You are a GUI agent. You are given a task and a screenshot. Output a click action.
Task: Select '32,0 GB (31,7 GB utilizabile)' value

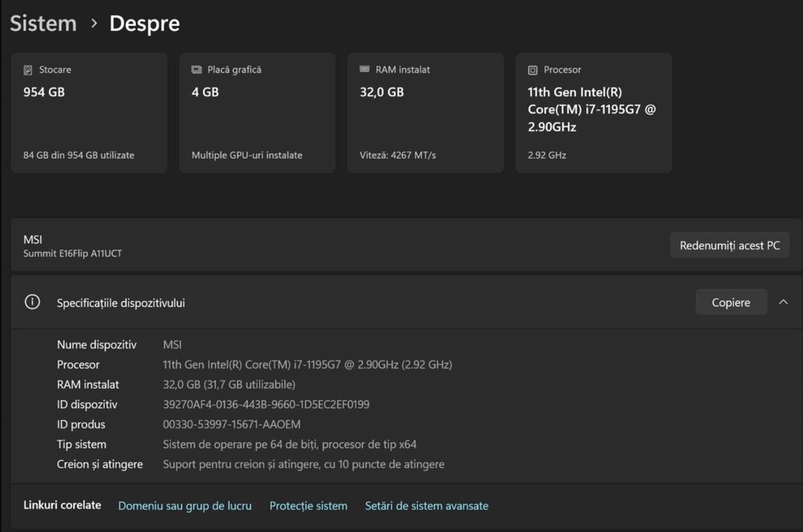tap(229, 384)
